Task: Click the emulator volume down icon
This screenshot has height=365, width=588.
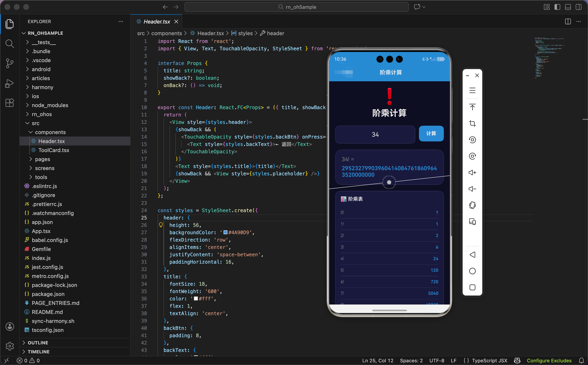Action: [x=472, y=189]
